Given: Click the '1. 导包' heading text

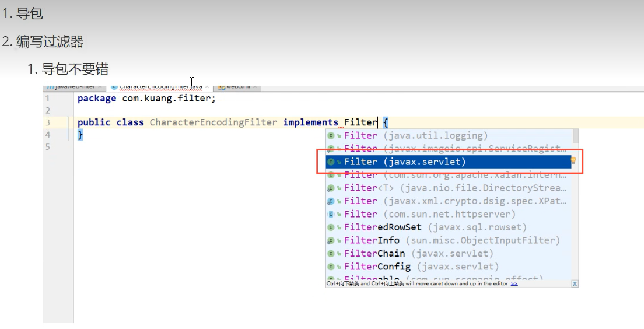Looking at the screenshot, I should (23, 13).
